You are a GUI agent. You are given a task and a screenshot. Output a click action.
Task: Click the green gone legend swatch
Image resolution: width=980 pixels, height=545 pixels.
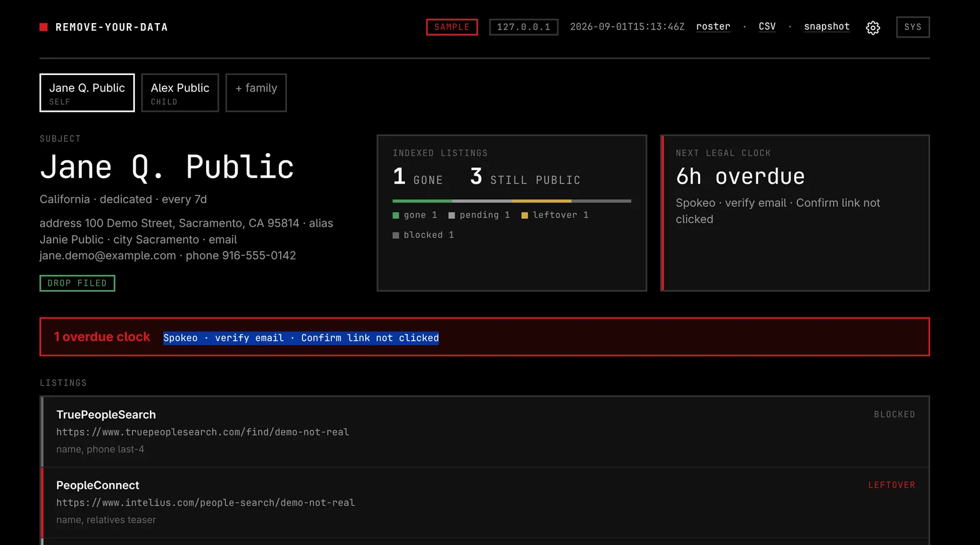[396, 216]
